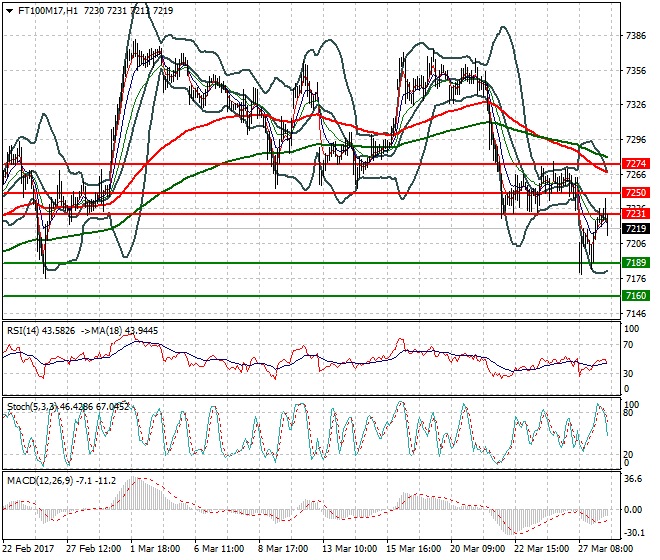This screenshot has width=660, height=560.
Task: Click the 13 Mar 10:00 time axis label
Action: point(349,549)
